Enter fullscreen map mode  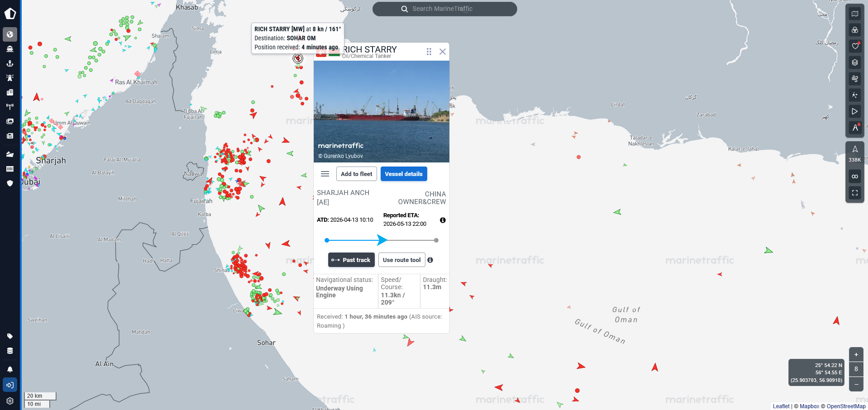(x=855, y=193)
